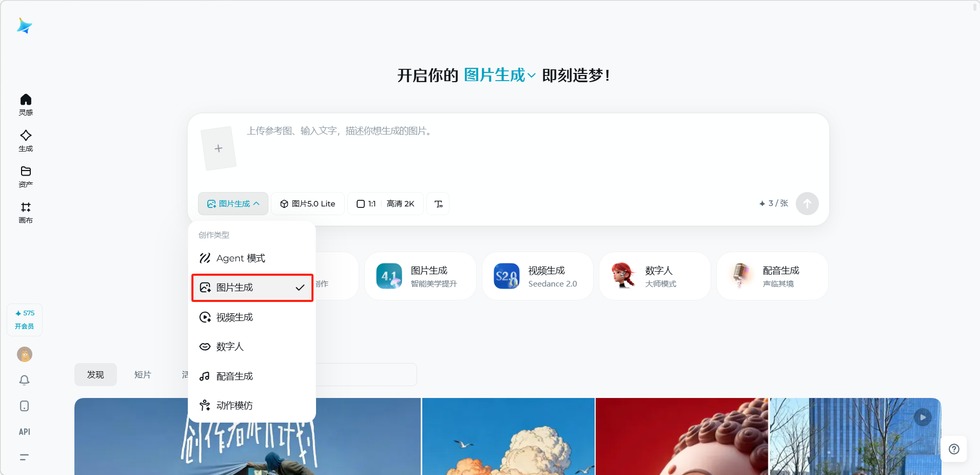Viewport: 980px width, 475px height.
Task: Click the notification bell icon
Action: [25, 380]
